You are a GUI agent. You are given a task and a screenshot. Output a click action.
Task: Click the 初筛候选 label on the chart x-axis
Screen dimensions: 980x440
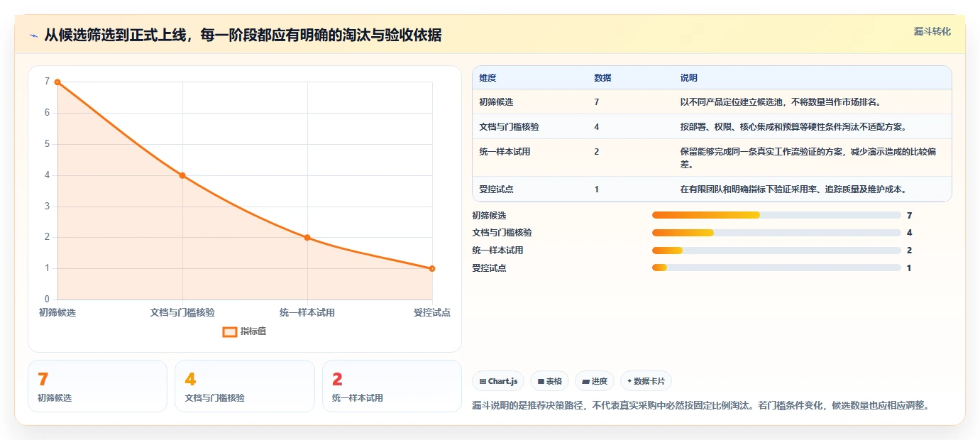click(x=57, y=312)
